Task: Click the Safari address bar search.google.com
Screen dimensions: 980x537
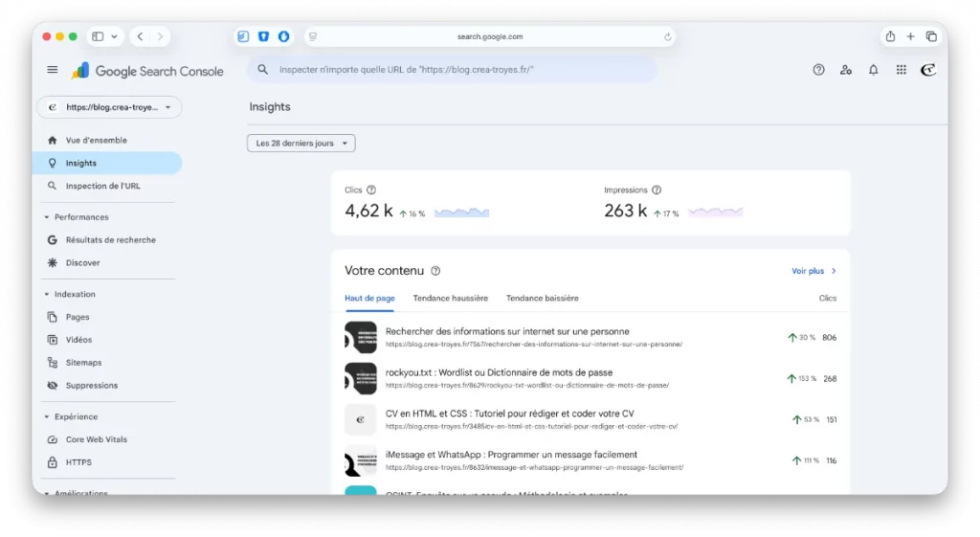Action: point(489,37)
